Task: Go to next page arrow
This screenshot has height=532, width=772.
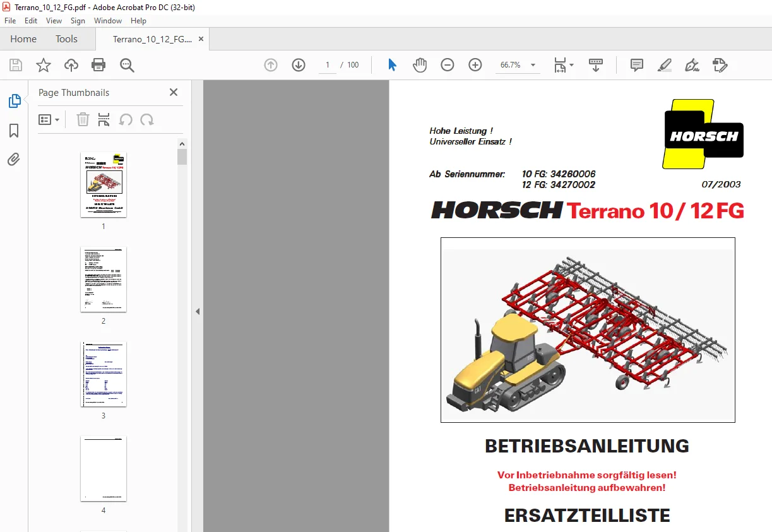Action: [299, 65]
